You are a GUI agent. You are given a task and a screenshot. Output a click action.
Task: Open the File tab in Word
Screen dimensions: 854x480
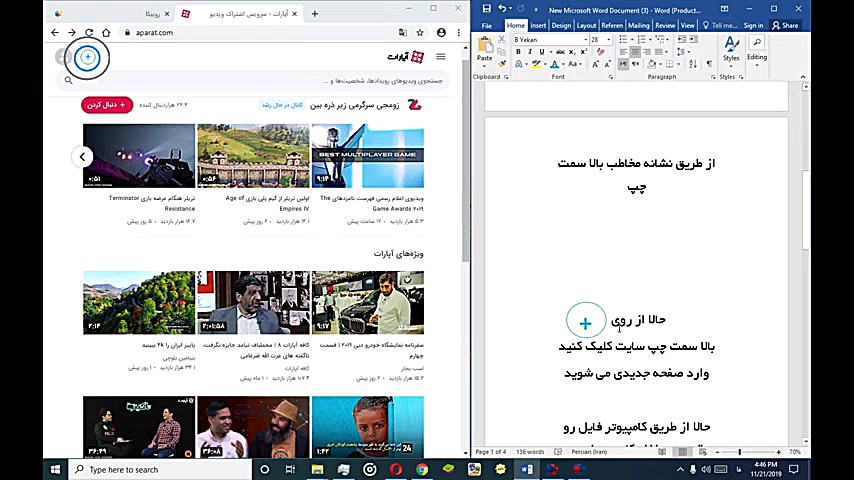click(x=486, y=26)
